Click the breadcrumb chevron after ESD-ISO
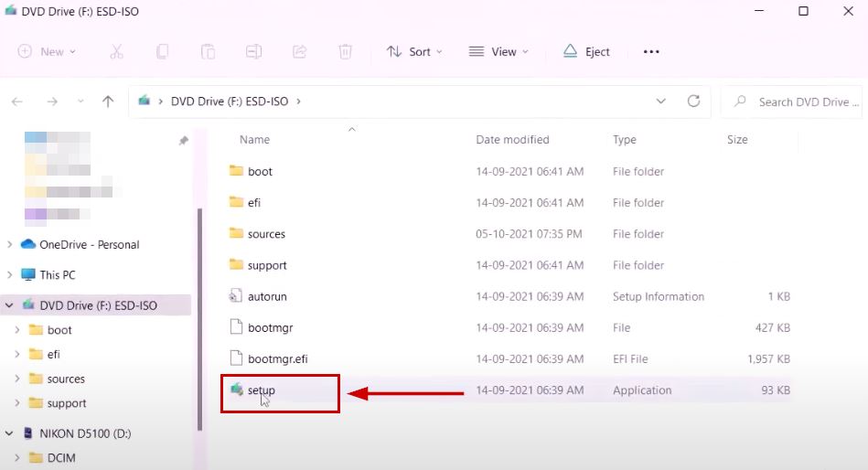Viewport: 868px width, 470px height. pos(299,101)
